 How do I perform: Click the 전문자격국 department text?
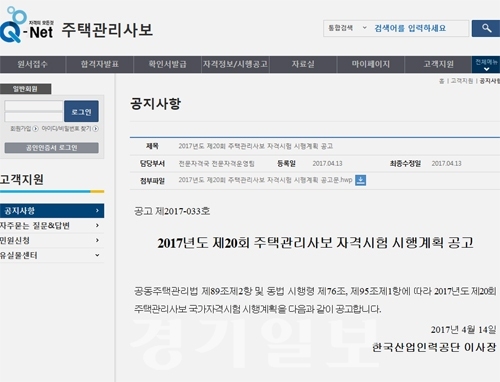click(217, 164)
